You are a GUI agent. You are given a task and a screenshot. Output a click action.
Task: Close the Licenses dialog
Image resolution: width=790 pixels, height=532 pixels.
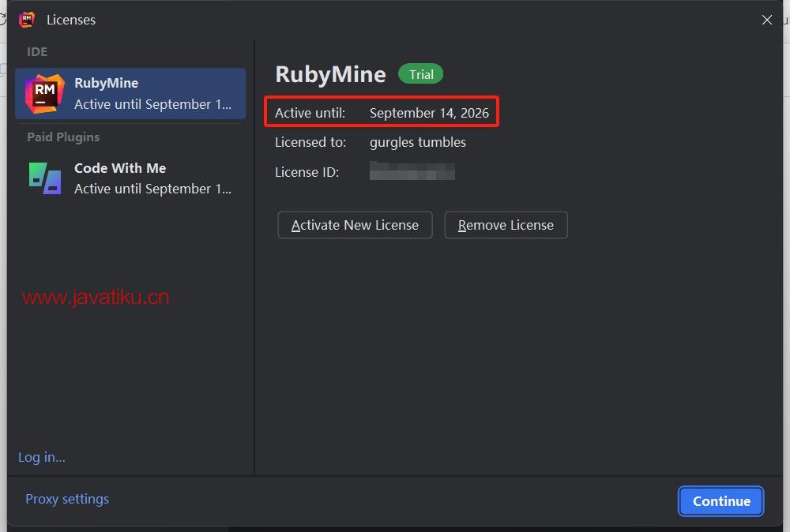pos(767,20)
